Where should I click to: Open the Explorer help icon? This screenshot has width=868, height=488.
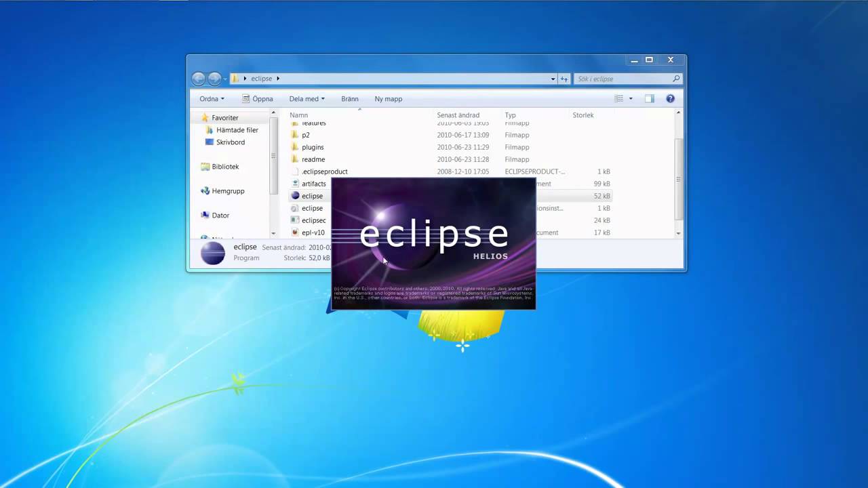(x=670, y=99)
